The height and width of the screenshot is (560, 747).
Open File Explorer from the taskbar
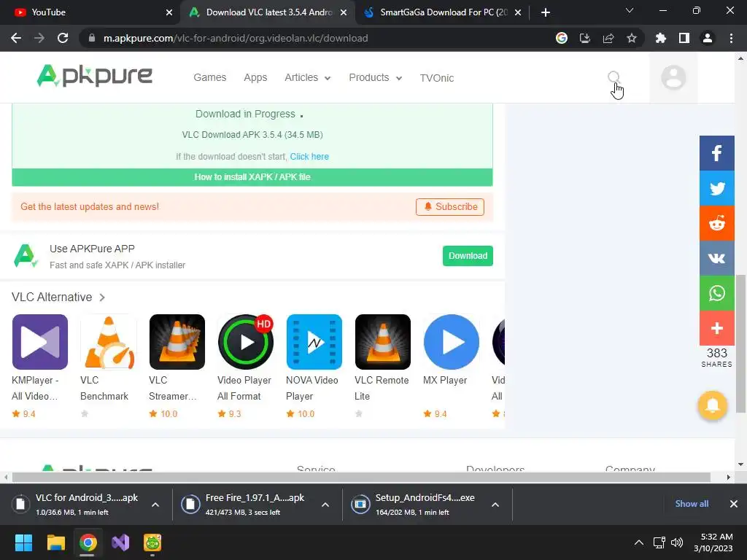pos(55,542)
